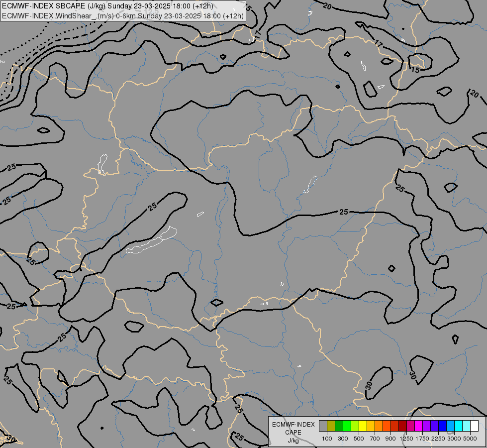Screen dimensions: 487x448
Task: Pick the pure yellow legend swatch
Action: click(x=363, y=426)
